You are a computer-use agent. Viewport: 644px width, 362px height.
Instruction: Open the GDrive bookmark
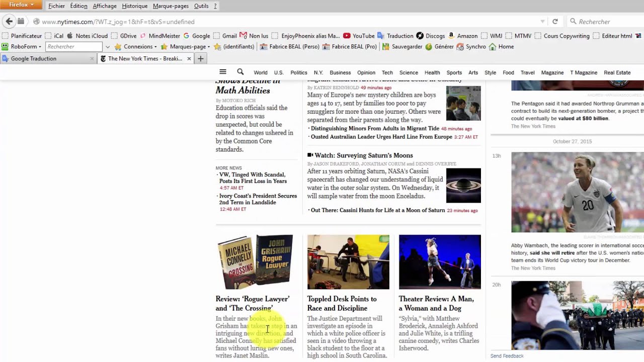point(124,36)
